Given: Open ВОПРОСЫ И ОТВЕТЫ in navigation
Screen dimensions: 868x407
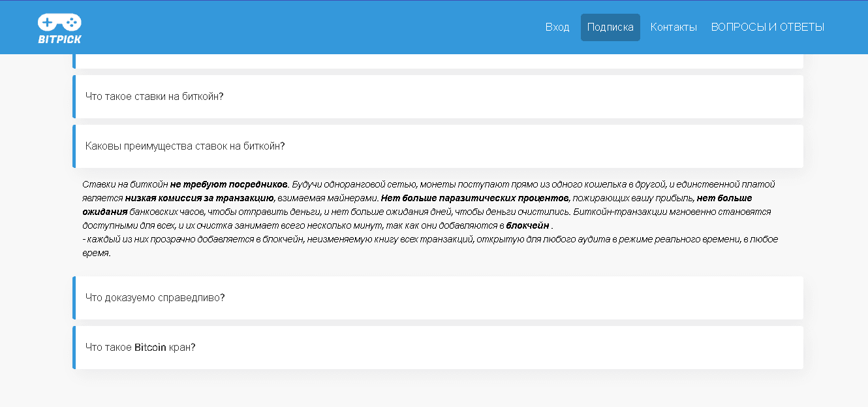Looking at the screenshot, I should pos(767,27).
